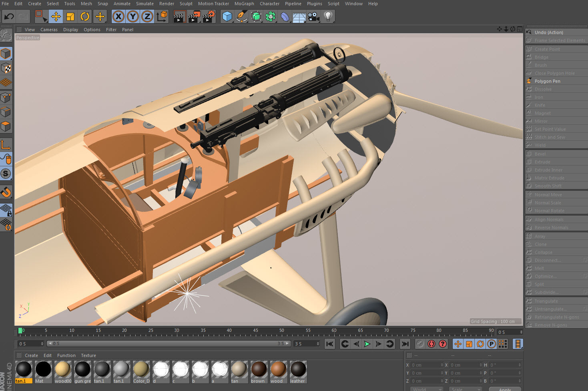Add a Bend deformer
The image size is (588, 391).
click(285, 16)
